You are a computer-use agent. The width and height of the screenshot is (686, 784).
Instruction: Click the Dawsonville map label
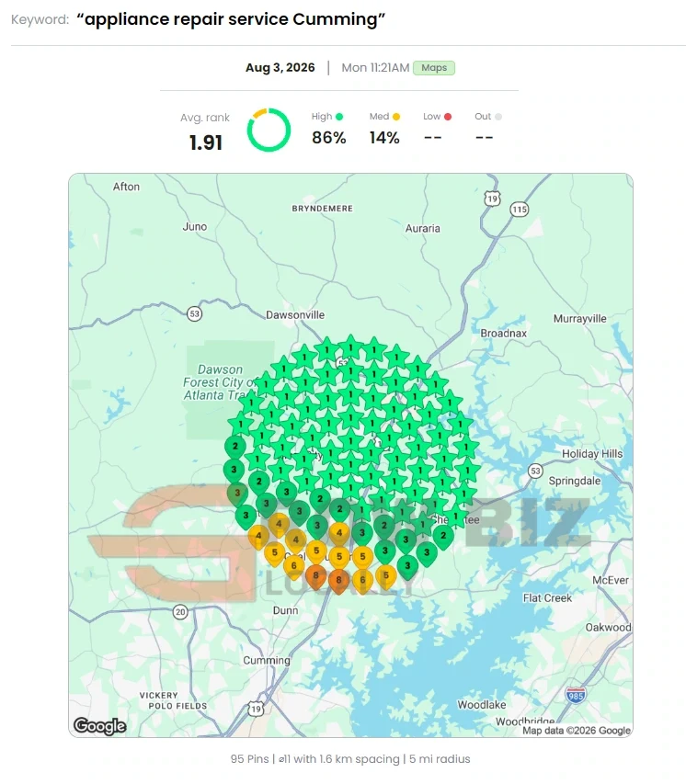(x=295, y=315)
